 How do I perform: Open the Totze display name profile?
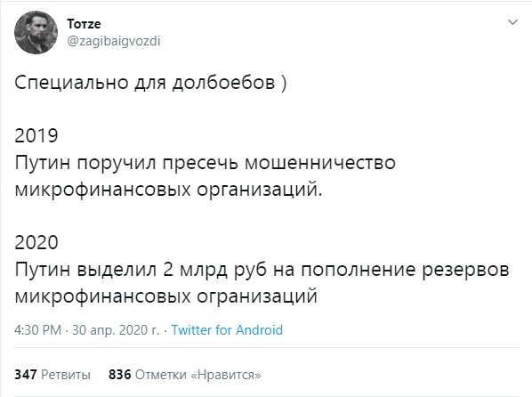point(84,24)
